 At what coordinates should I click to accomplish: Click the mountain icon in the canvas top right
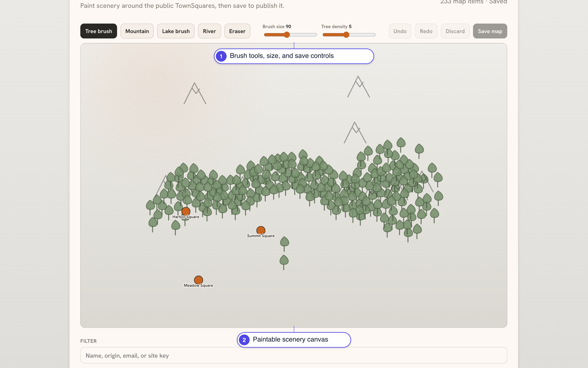point(358,87)
